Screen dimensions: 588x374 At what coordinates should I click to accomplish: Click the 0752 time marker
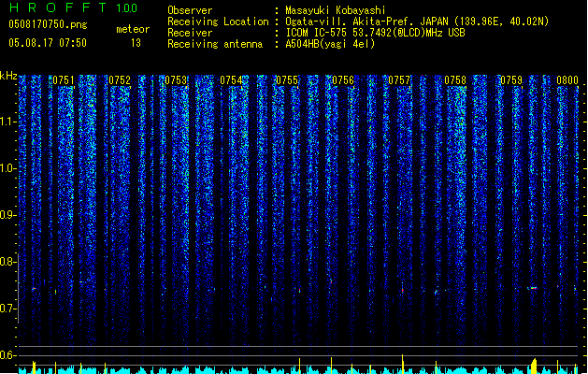pos(120,80)
